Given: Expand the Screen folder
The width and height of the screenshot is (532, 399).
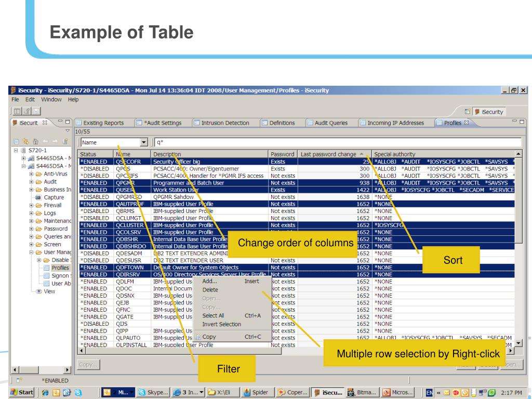Looking at the screenshot, I should tap(31, 244).
